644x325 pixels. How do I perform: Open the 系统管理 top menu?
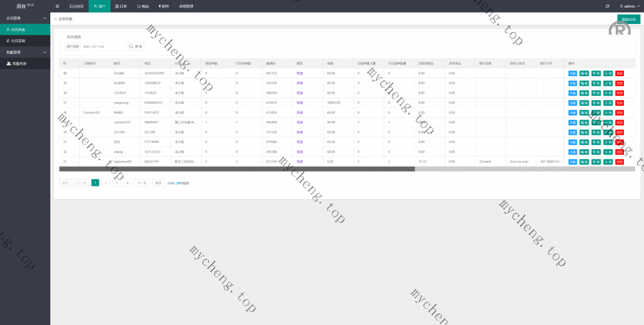click(186, 6)
